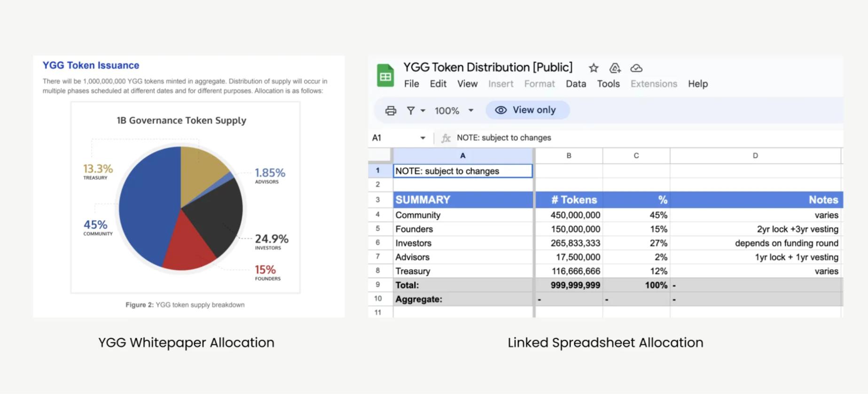Screen dimensions: 868x394
Task: Click the Google Sheets logo icon
Action: click(385, 76)
